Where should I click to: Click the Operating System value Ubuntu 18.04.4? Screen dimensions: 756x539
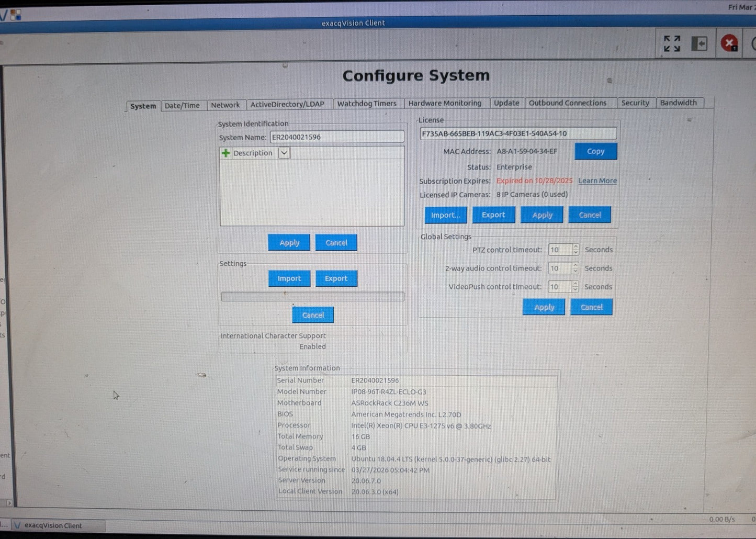[x=451, y=459]
